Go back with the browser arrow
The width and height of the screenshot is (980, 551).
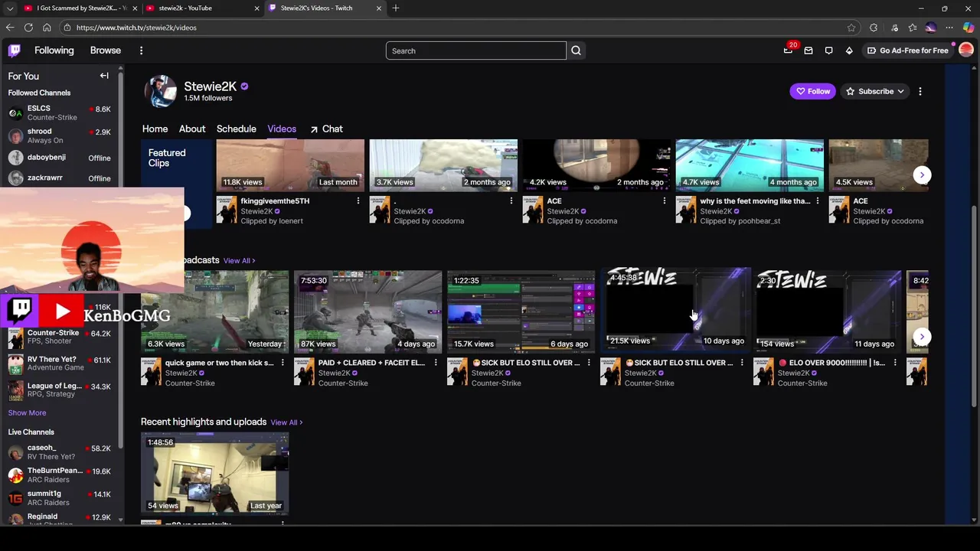10,28
